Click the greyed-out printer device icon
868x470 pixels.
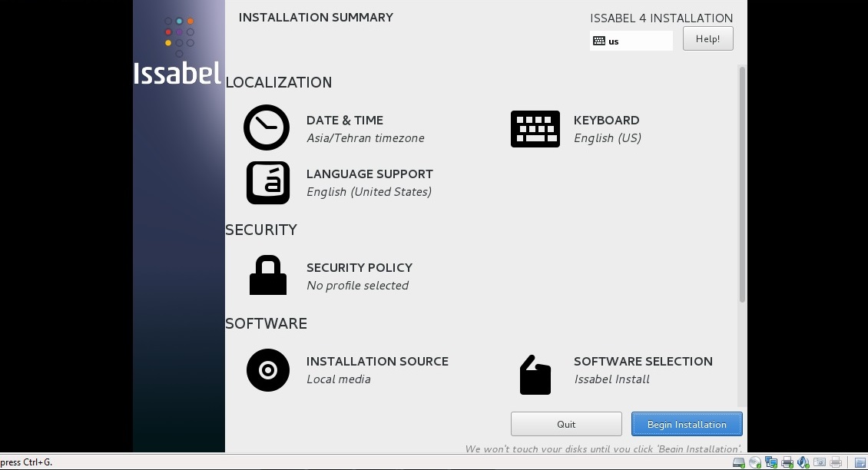[836, 462]
